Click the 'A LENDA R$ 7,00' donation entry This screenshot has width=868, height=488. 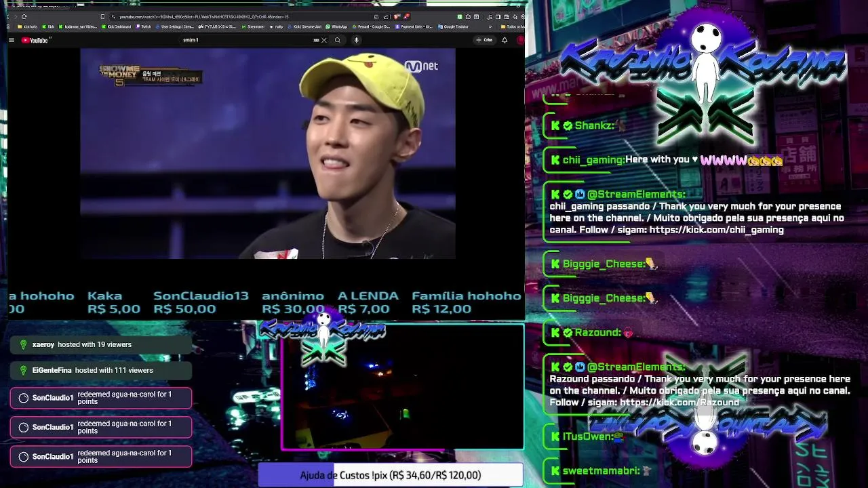tap(368, 302)
